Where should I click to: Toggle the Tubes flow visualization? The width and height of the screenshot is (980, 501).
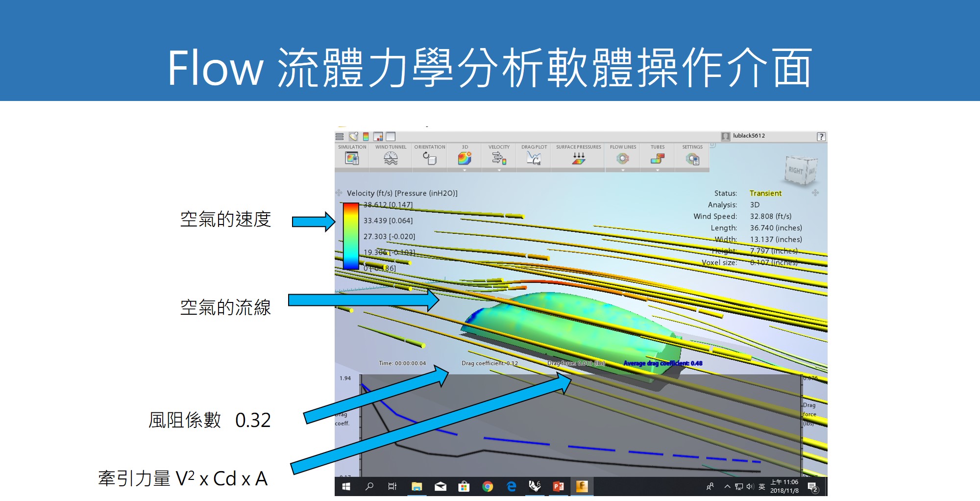pyautogui.click(x=657, y=158)
